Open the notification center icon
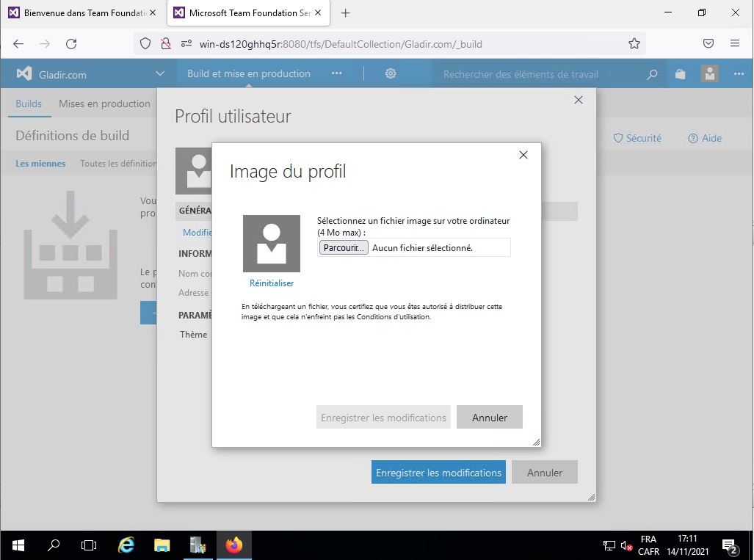The image size is (754, 560). point(730,545)
